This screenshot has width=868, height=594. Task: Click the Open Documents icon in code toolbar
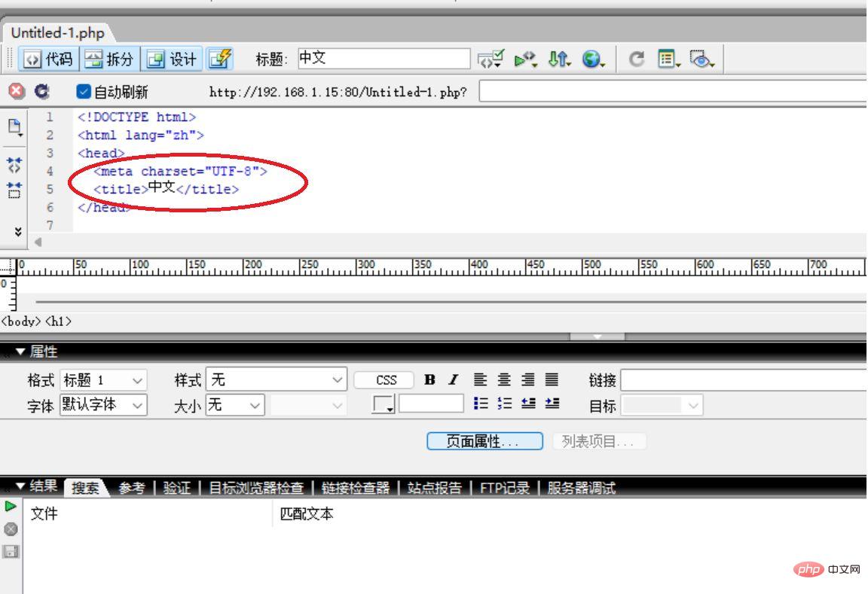14,127
